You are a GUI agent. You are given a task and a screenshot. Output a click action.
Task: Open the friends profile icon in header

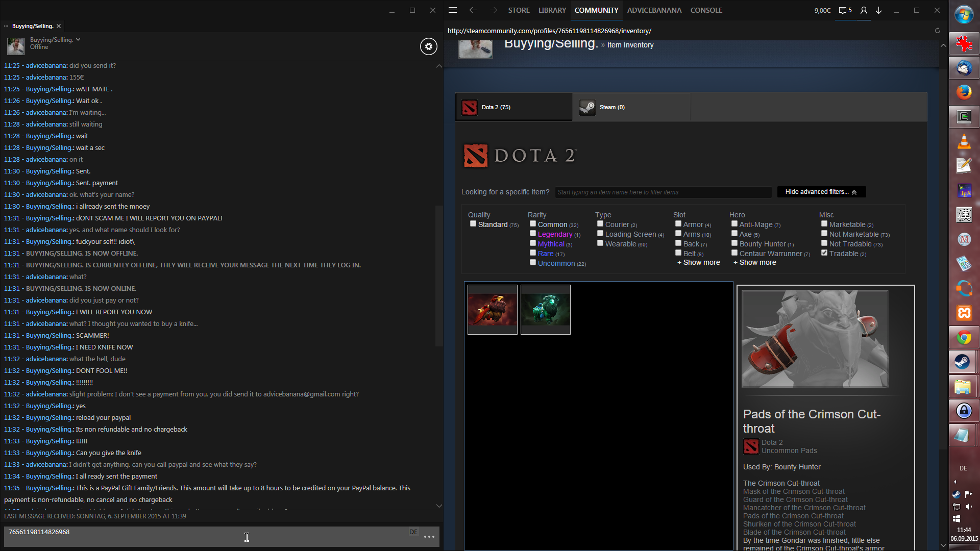tap(864, 10)
